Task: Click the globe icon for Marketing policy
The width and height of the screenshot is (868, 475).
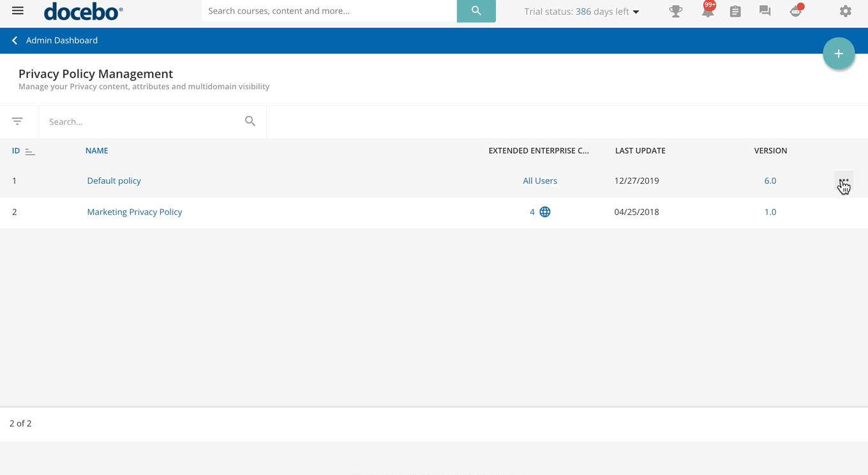Action: [545, 212]
